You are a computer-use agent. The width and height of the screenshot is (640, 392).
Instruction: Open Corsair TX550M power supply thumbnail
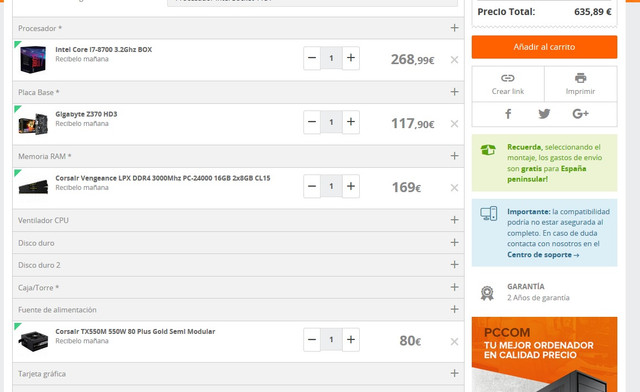click(33, 341)
